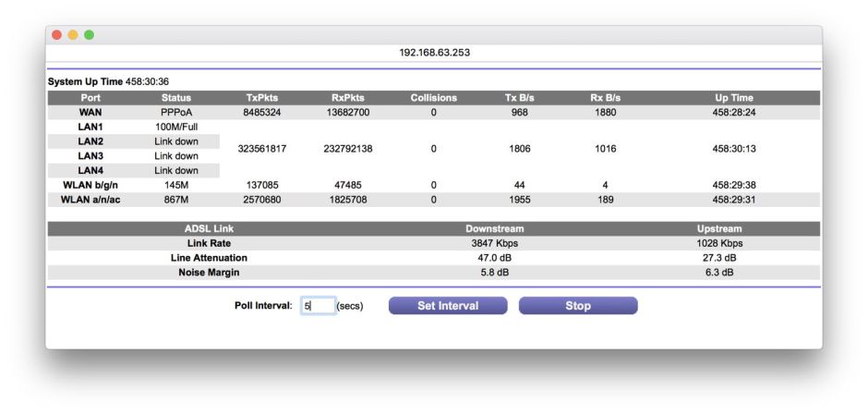Screen dimensions: 868x414
Task: Close the window with the red button
Action: pyautogui.click(x=56, y=35)
